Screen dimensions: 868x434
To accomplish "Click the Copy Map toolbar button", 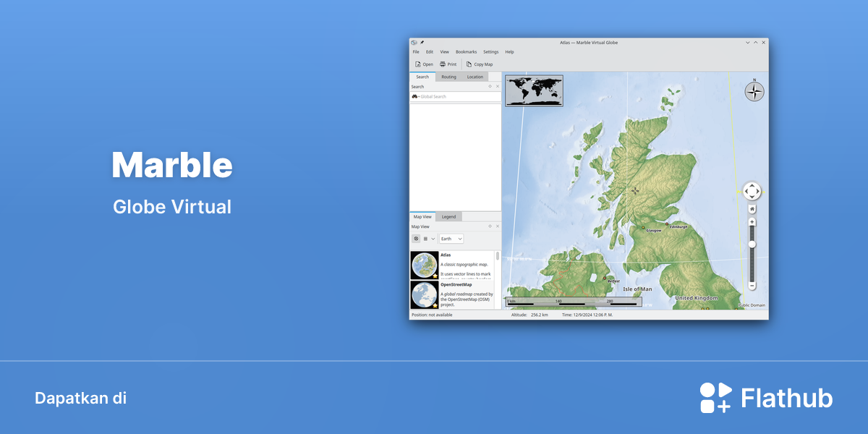I will pos(480,64).
